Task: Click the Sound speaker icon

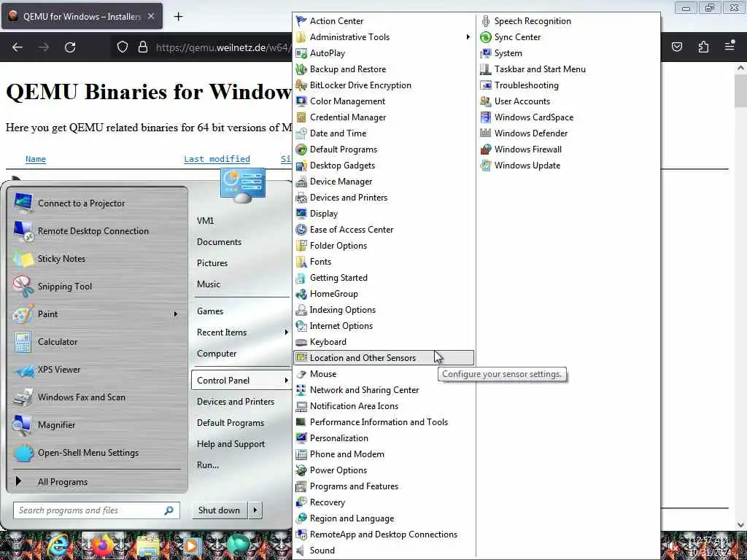Action: pos(300,551)
